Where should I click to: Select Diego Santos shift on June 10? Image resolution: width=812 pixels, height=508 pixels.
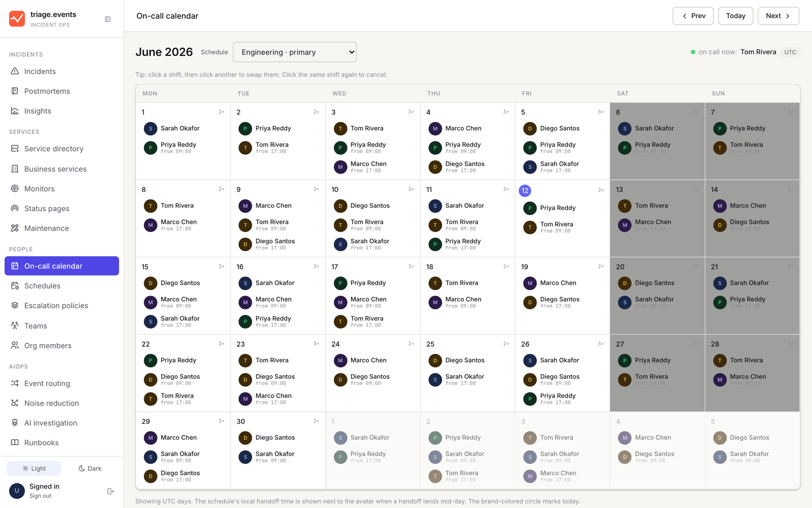[x=372, y=206]
